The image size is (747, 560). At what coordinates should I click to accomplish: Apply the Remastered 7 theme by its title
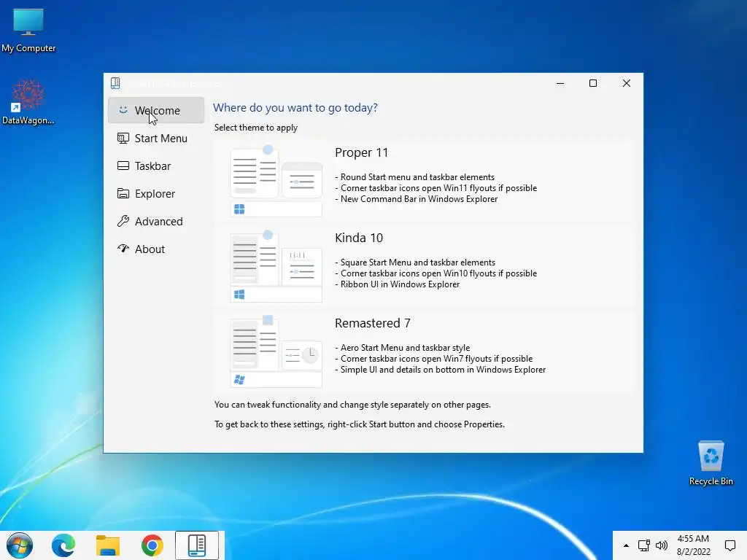373,323
